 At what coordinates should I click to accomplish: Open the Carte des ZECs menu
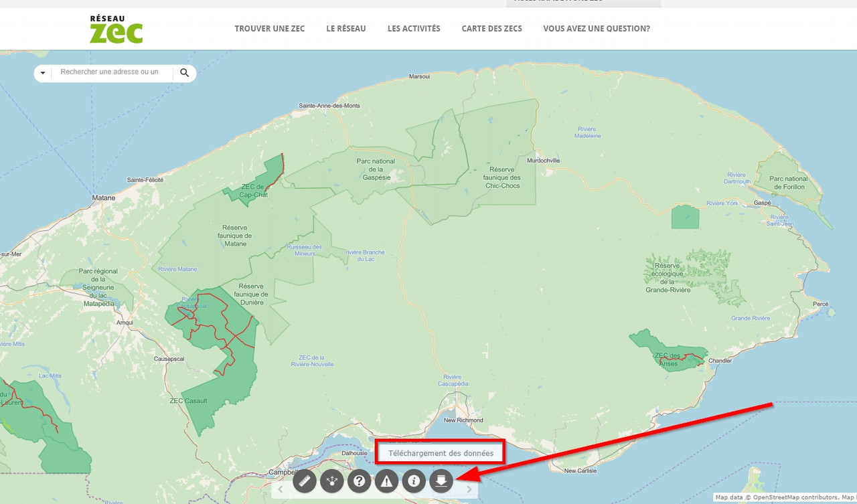[492, 29]
